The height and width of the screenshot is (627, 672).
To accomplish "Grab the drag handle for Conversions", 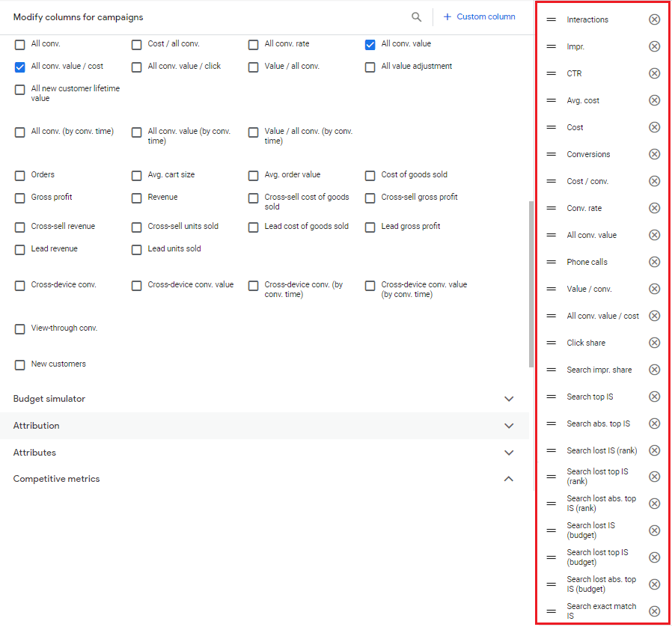I will (551, 154).
